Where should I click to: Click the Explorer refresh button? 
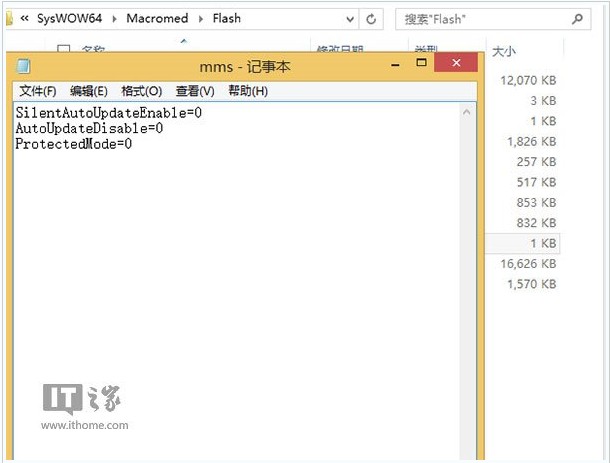point(371,19)
